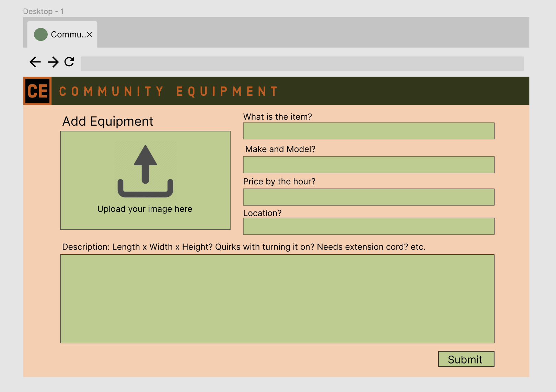Click the Location input field
The width and height of the screenshot is (556, 392).
pos(369,226)
